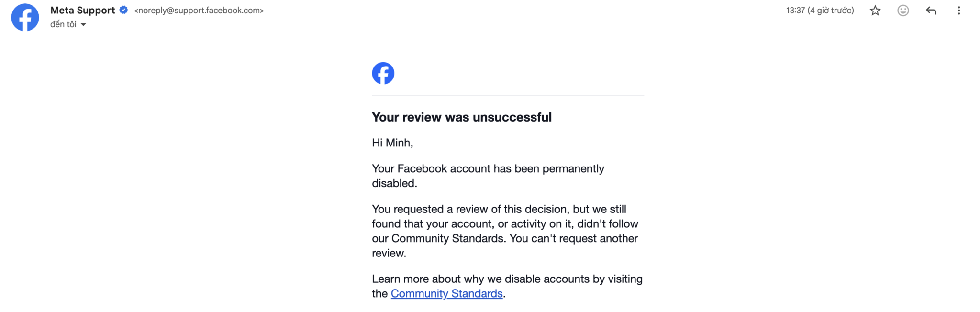Click the paragraph starting You requested a review
980x312 pixels.
coord(505,231)
